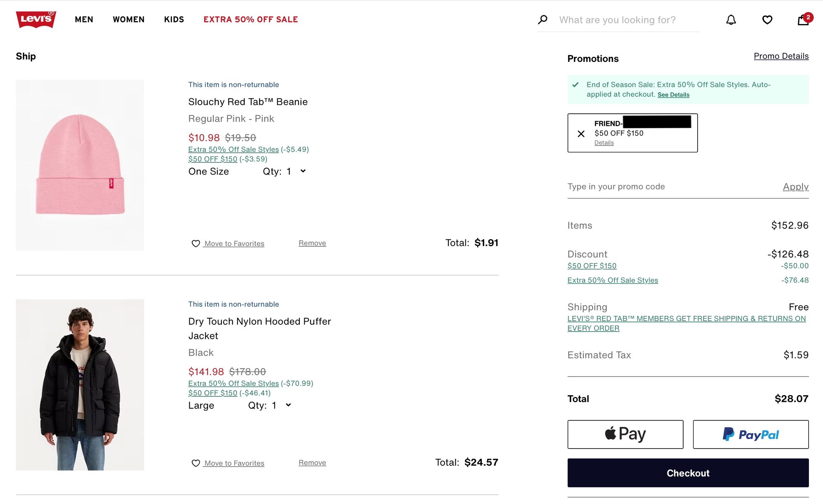Pay with Apple Pay
The height and width of the screenshot is (504, 823).
pyautogui.click(x=625, y=434)
